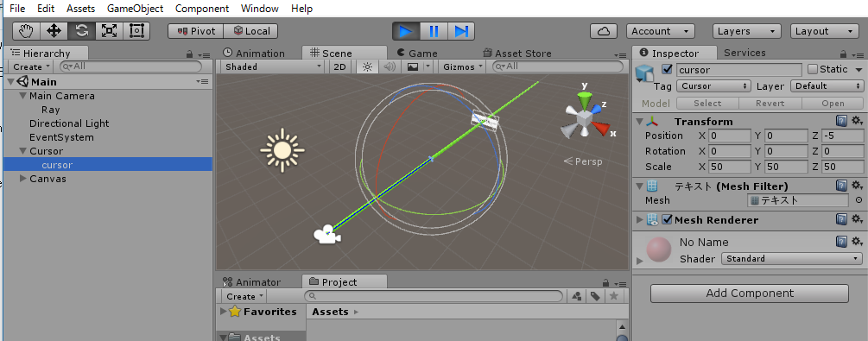Toggle the Static checkbox
868x341 pixels.
(x=813, y=70)
